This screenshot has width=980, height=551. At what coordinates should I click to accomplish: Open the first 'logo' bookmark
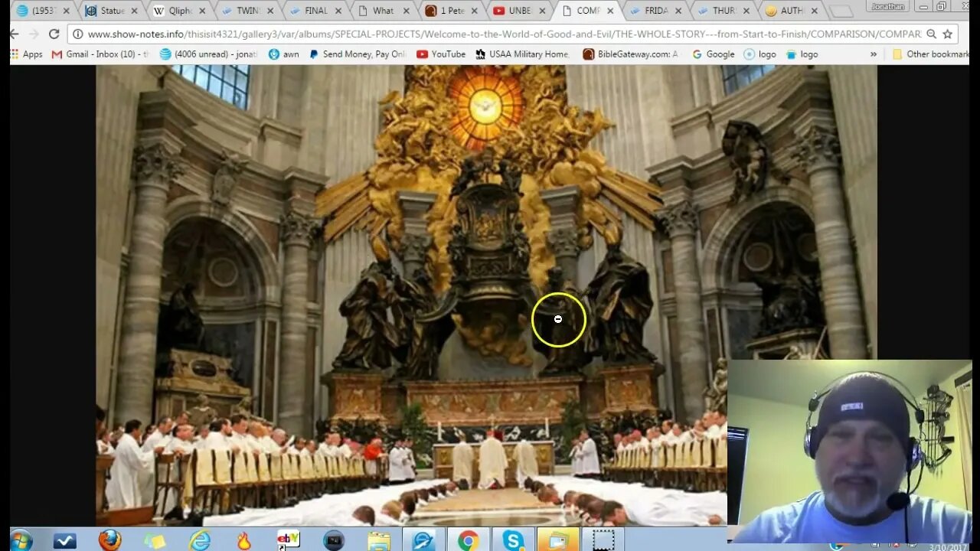pyautogui.click(x=759, y=54)
